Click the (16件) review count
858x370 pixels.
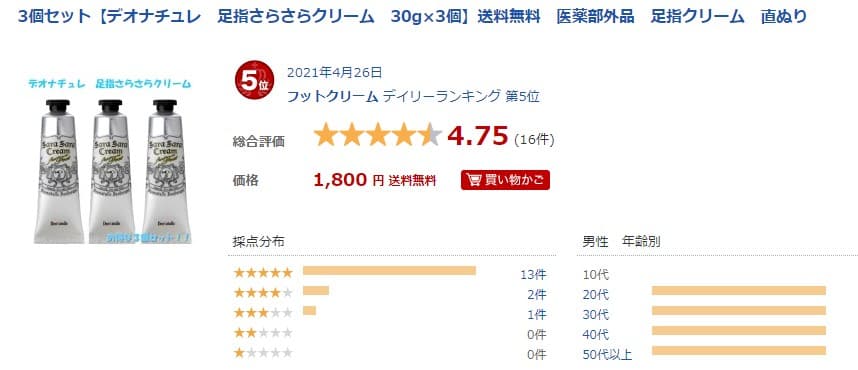coord(534,139)
